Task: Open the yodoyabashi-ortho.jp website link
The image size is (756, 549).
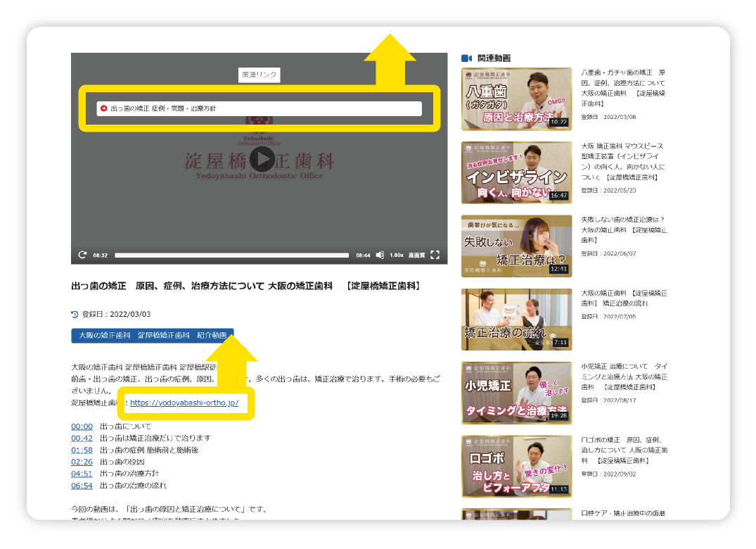Action: [x=184, y=403]
